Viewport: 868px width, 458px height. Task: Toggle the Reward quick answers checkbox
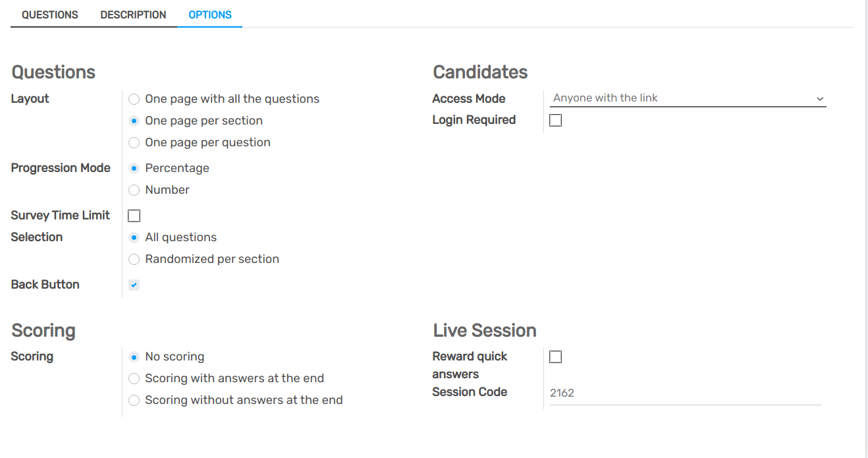click(x=555, y=357)
